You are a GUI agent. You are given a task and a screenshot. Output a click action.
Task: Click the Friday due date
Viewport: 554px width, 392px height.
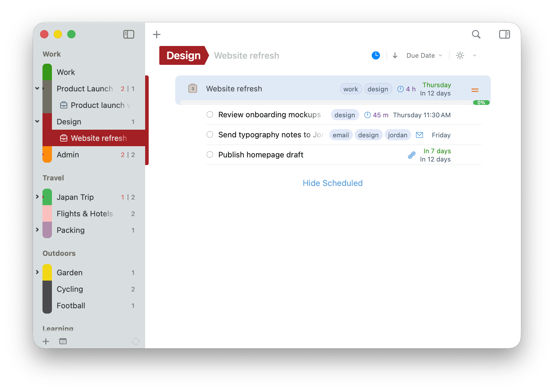click(x=441, y=135)
